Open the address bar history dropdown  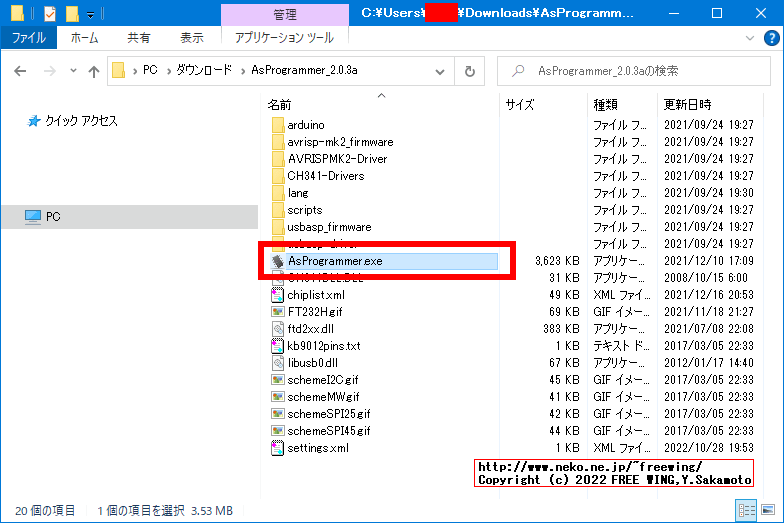[440, 72]
